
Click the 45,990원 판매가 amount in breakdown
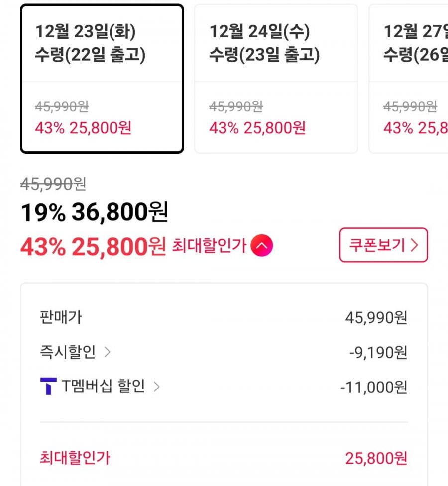tap(376, 318)
